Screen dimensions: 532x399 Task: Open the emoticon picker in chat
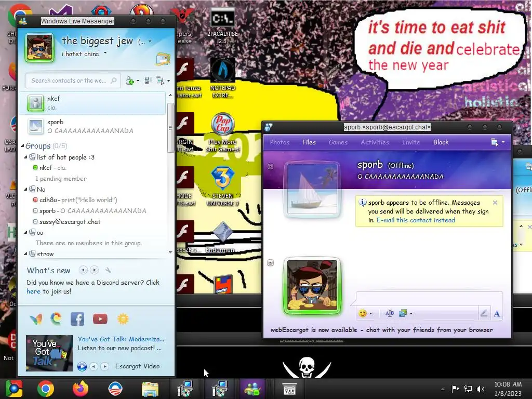click(363, 313)
